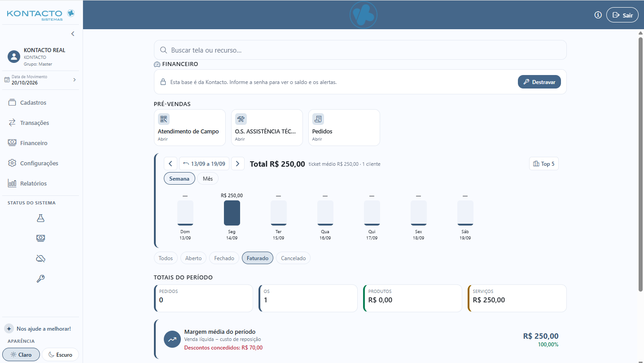This screenshot has width=644, height=363.
Task: Reset the period using the 13/09 a 19/09 button
Action: pyautogui.click(x=204, y=164)
